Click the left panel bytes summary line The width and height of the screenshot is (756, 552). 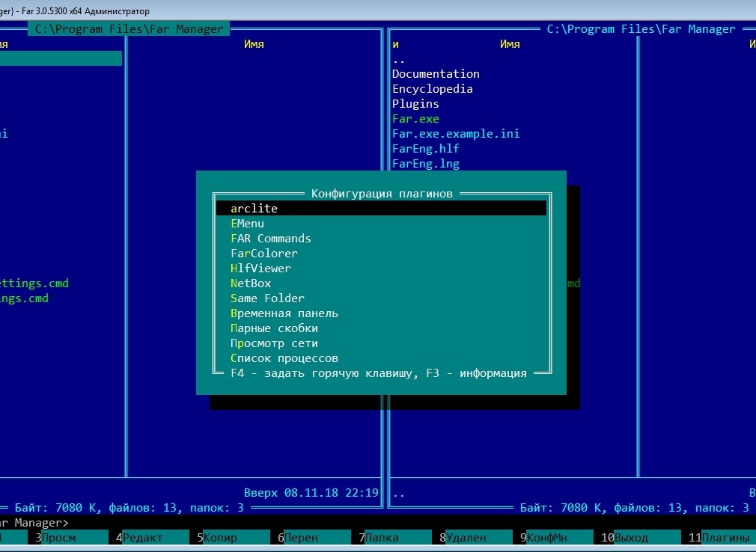click(129, 507)
